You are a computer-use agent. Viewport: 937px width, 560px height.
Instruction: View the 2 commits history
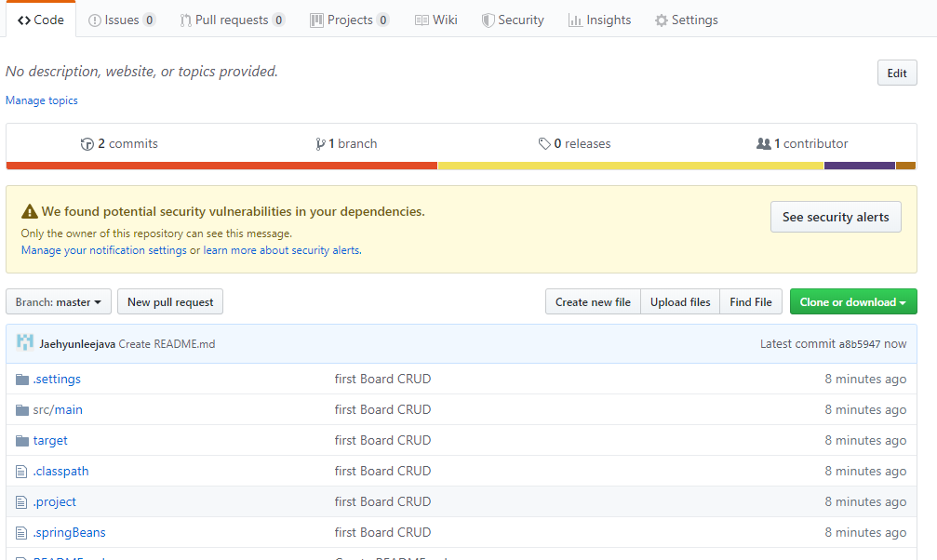tap(119, 143)
